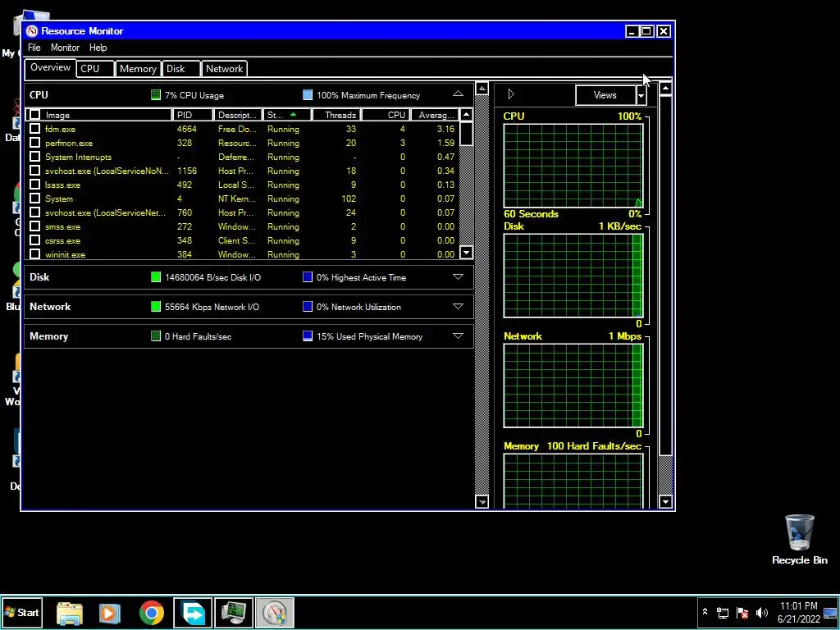The image size is (840, 630).
Task: Click the blue Highest Active Time indicator
Action: tap(308, 277)
